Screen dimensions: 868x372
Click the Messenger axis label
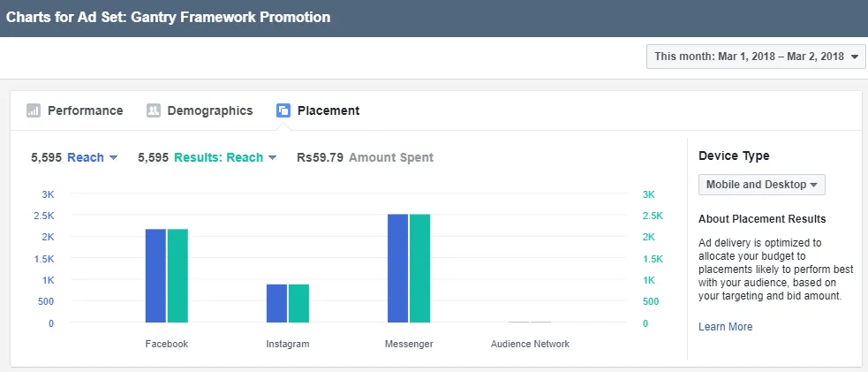coord(409,344)
